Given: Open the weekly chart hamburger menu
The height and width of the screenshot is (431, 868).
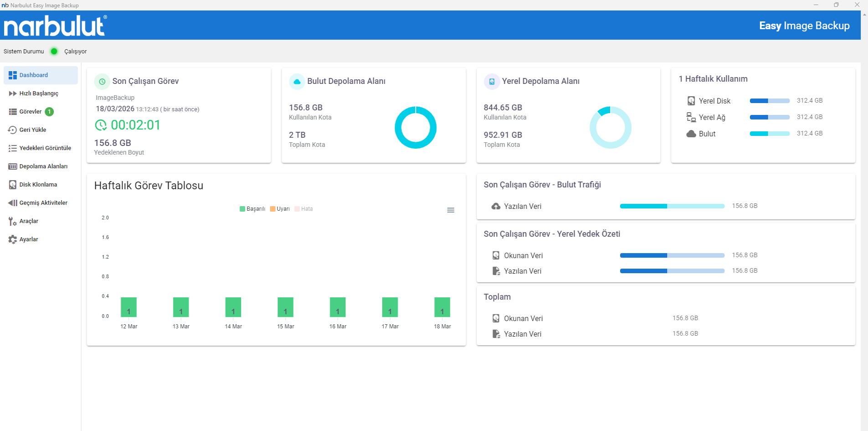Looking at the screenshot, I should (x=451, y=210).
